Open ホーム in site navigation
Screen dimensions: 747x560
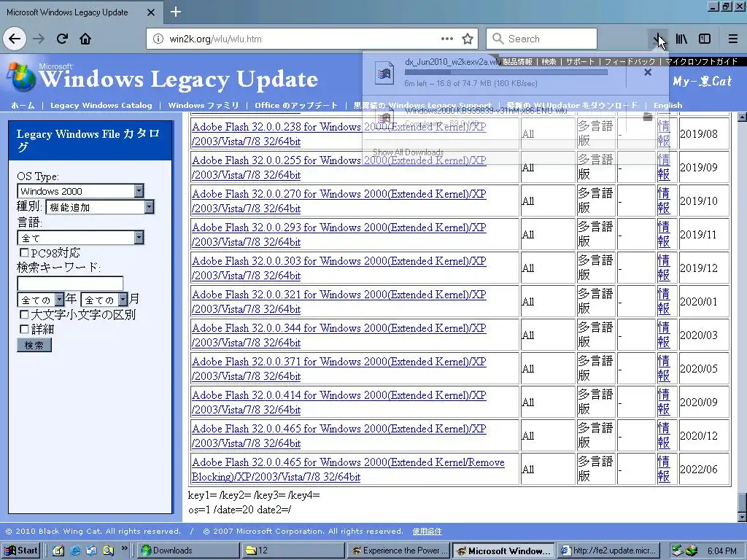pos(23,105)
